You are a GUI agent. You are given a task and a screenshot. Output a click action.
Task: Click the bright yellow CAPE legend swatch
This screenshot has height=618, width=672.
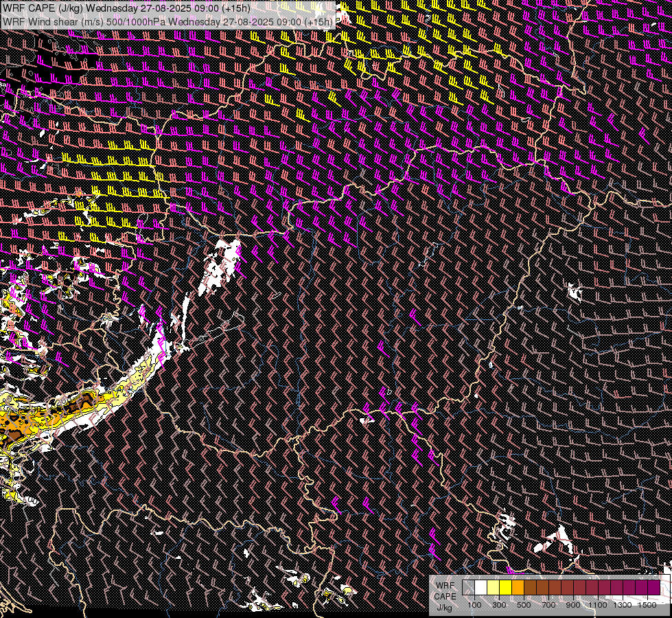point(506,588)
